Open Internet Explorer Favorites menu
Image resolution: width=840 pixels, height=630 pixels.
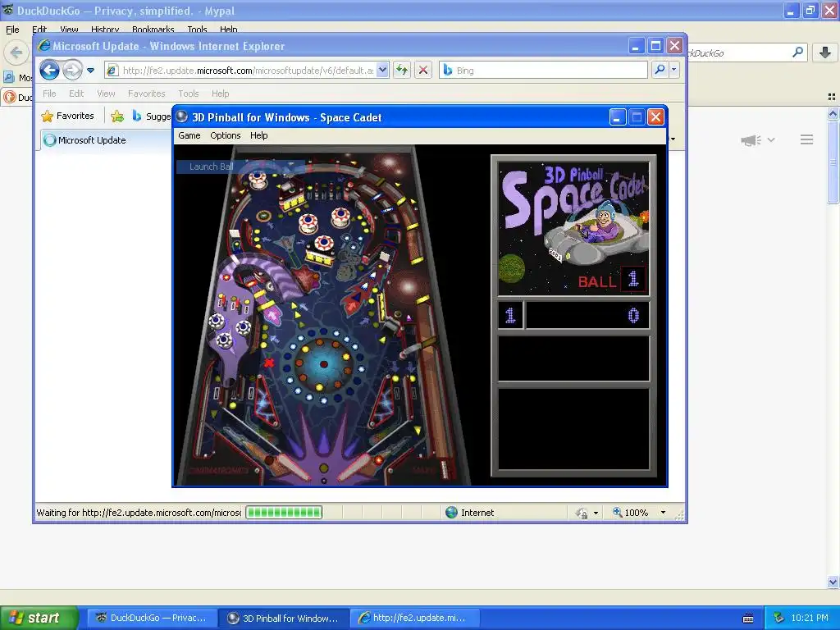[x=146, y=94]
